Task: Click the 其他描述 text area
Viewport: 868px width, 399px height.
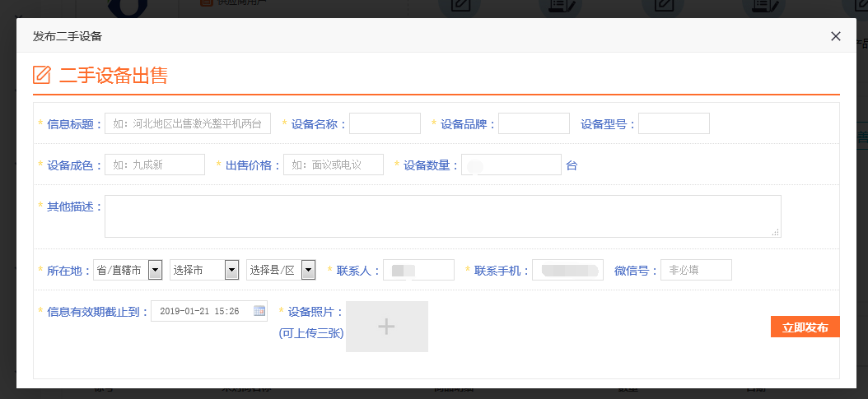Action: pos(443,216)
